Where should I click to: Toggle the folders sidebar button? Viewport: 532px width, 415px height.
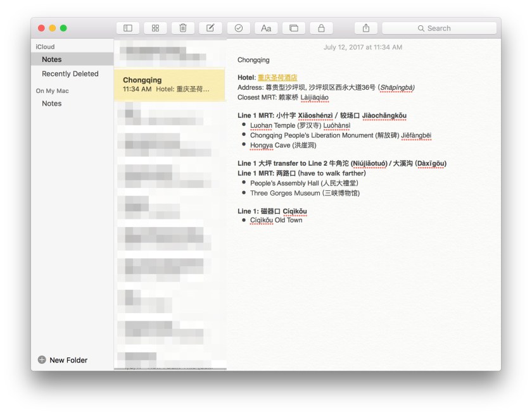(x=127, y=28)
